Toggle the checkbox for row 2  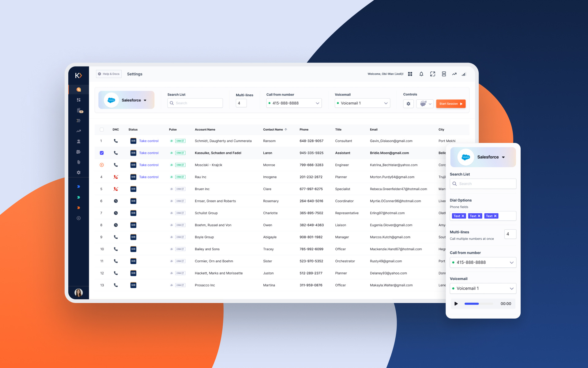(102, 153)
